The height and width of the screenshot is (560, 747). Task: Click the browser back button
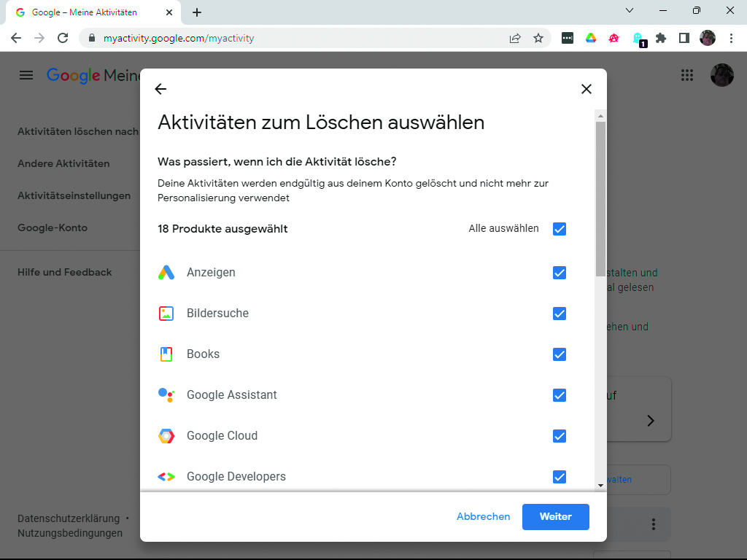16,38
